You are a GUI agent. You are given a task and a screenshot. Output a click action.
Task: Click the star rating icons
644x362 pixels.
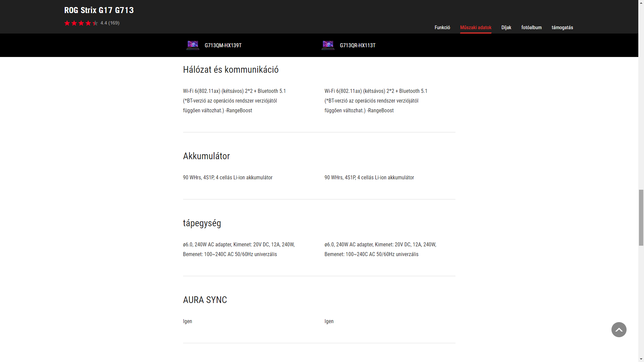pos(81,23)
